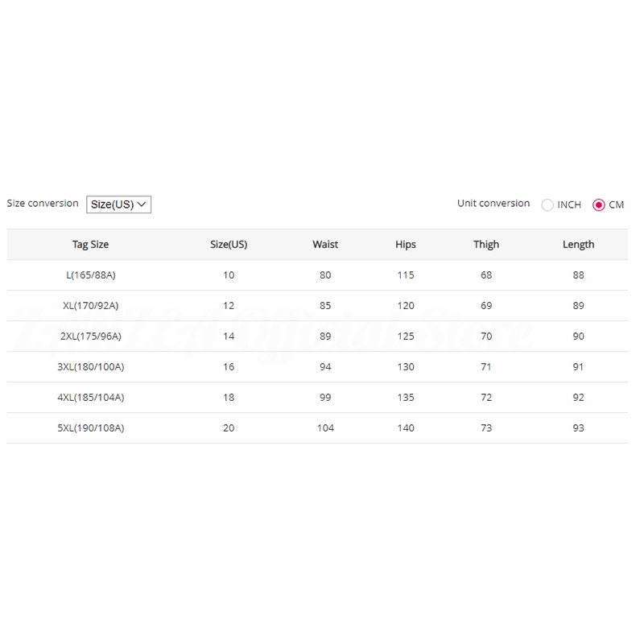Click the Size conversion label

(x=43, y=204)
